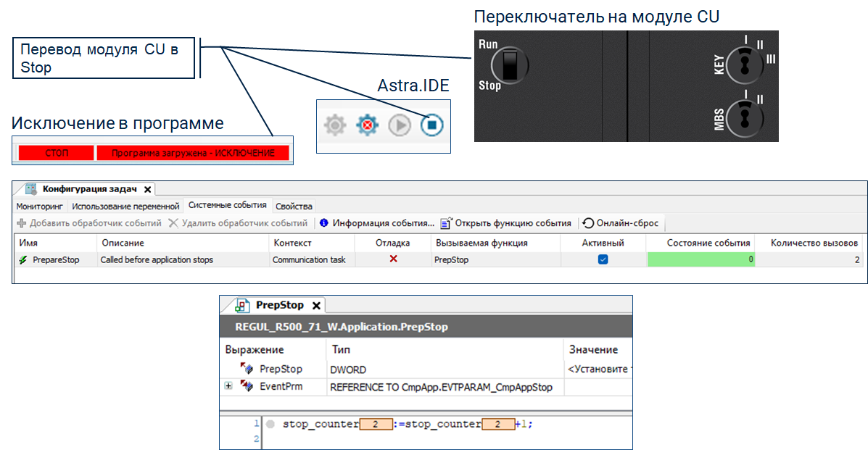The width and height of the screenshot is (868, 450).
Task: Expand the EventPrm variable row
Action: 228,386
